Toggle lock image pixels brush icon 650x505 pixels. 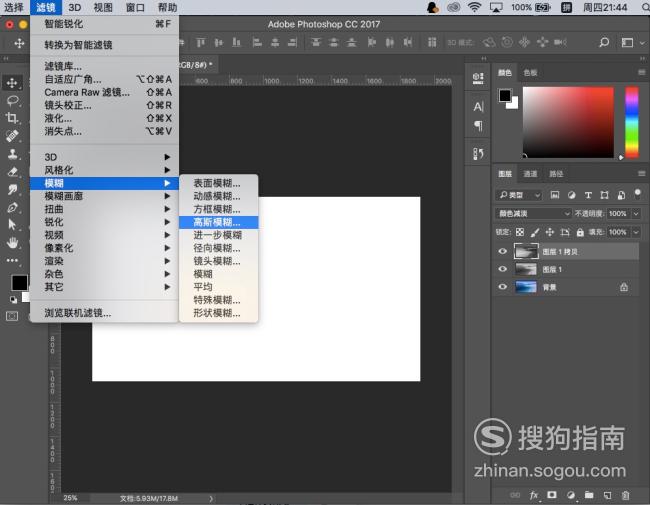tap(535, 232)
